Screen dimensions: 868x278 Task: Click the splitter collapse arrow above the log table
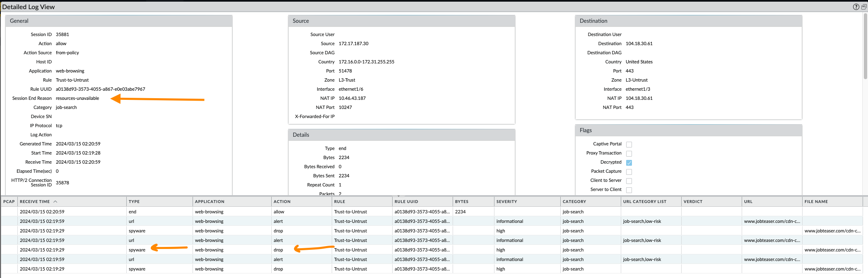pyautogui.click(x=398, y=196)
